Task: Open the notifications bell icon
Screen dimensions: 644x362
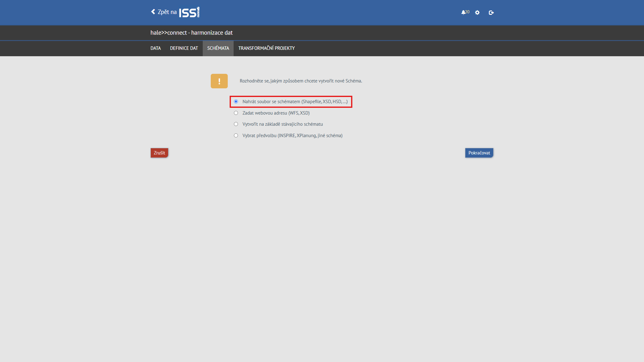Action: point(463,13)
